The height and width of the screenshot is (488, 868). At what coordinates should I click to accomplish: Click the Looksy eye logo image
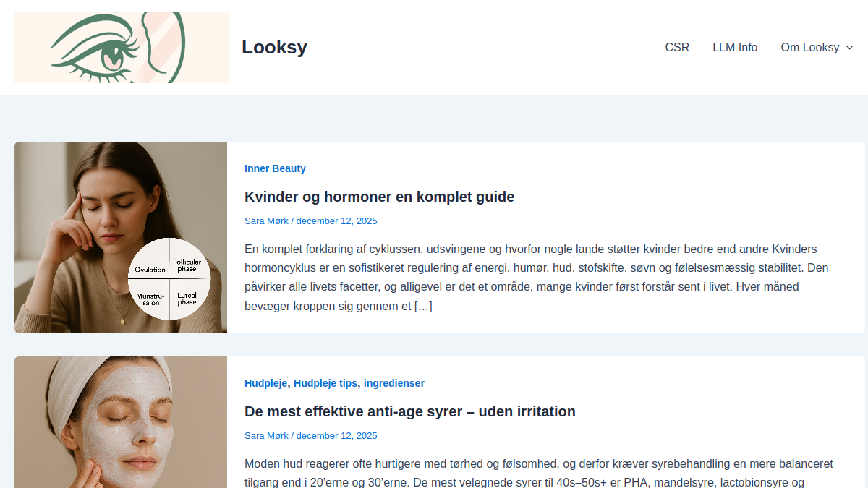[x=122, y=46]
